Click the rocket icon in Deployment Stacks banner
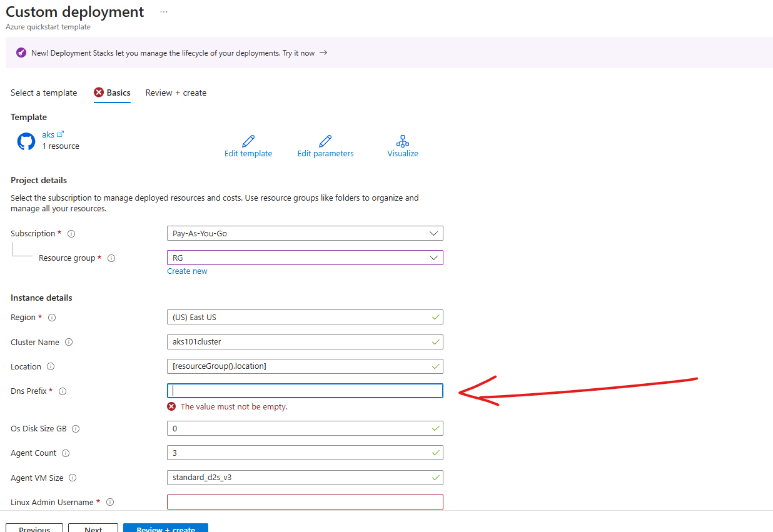The image size is (773, 532). (x=21, y=53)
